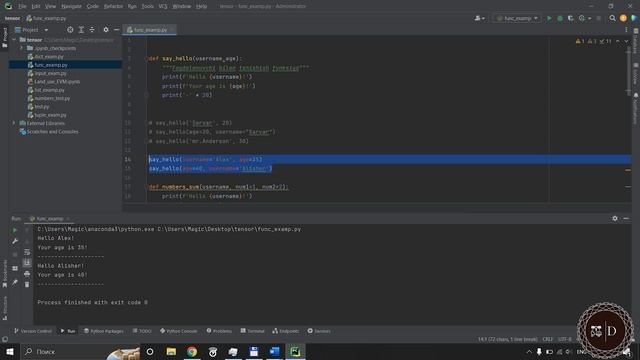Viewport: 640px width, 360px height.
Task: Open File Explorer from the taskbar
Action: coord(171,351)
